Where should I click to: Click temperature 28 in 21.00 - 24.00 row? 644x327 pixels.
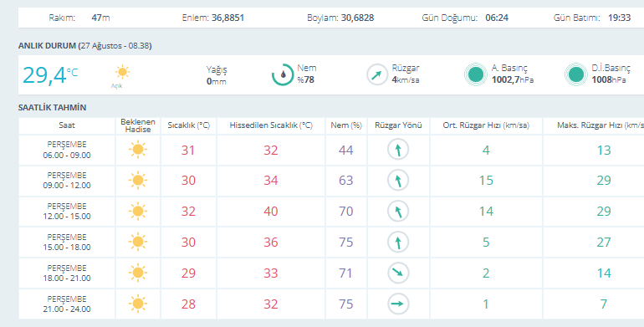point(188,304)
